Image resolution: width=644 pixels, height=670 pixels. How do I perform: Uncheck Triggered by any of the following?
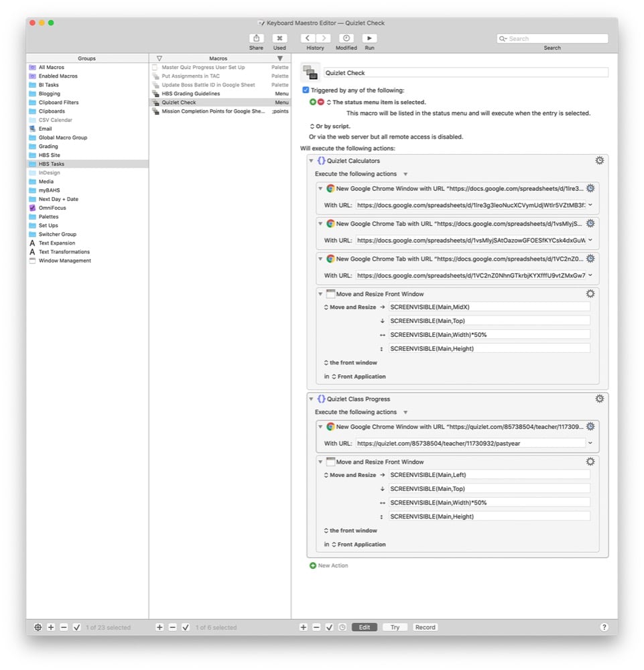click(x=306, y=90)
